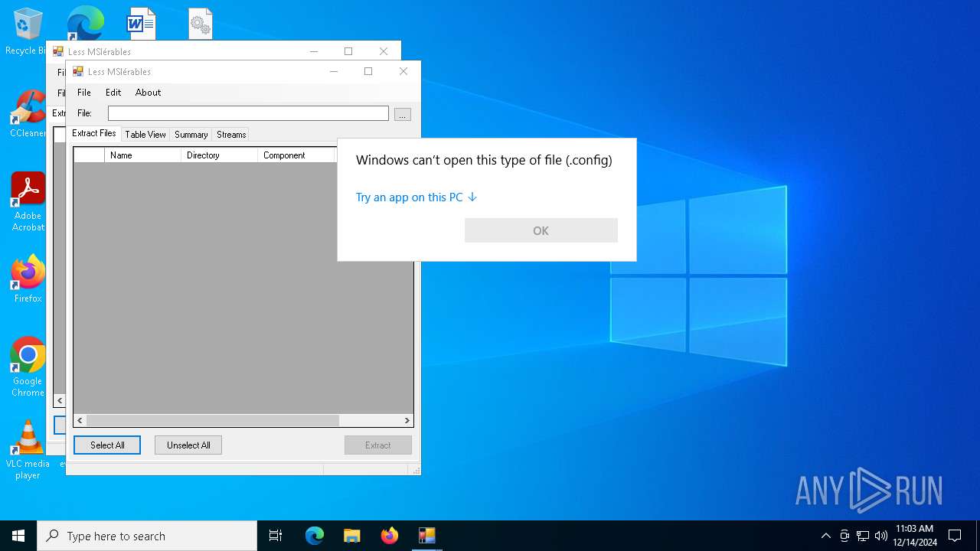Click Try an app on this PC
Screen dimensions: 980x551
tap(416, 197)
